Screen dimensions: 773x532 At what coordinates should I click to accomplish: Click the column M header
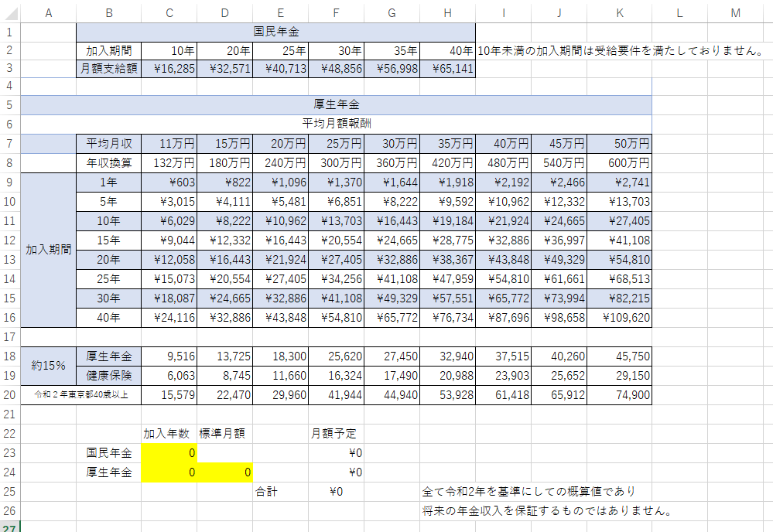(x=734, y=12)
